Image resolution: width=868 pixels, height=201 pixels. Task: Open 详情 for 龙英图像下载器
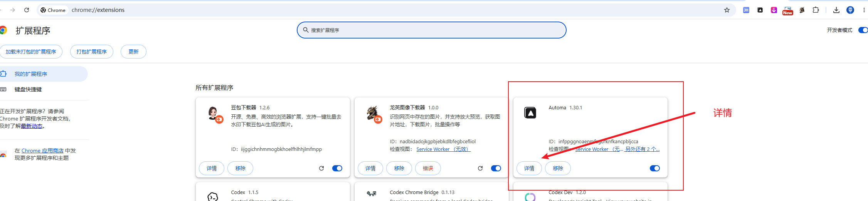(x=370, y=168)
